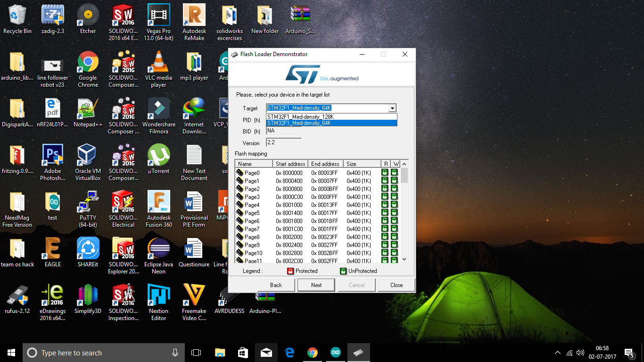Click the flash mapping scroll down arrow

[404, 259]
